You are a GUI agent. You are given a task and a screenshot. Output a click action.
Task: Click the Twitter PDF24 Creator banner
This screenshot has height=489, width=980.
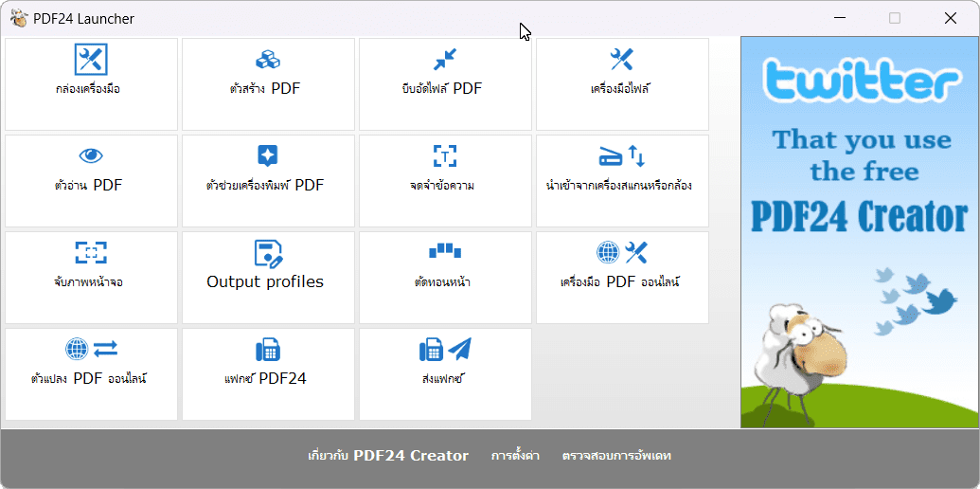point(860,232)
